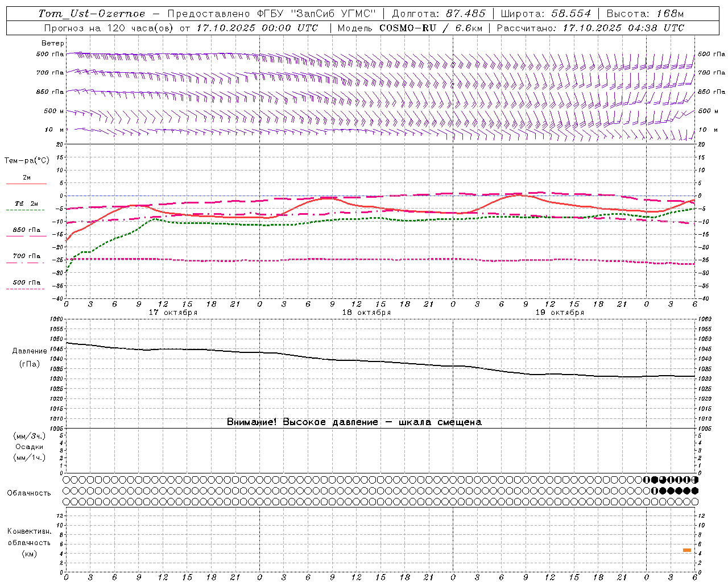This screenshot has width=728, height=582.
Task: Click the '19 октября' date label
Action: [560, 312]
